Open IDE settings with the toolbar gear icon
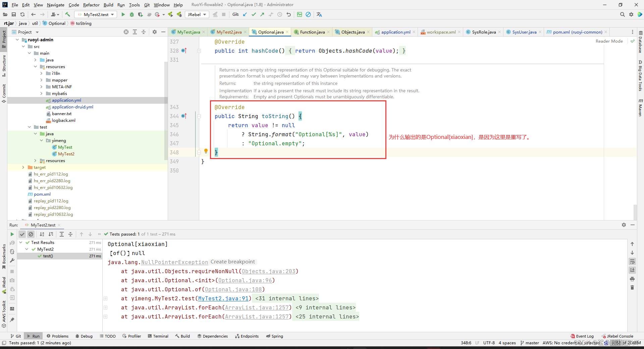Viewport: 644px width, 349px height. [631, 14]
